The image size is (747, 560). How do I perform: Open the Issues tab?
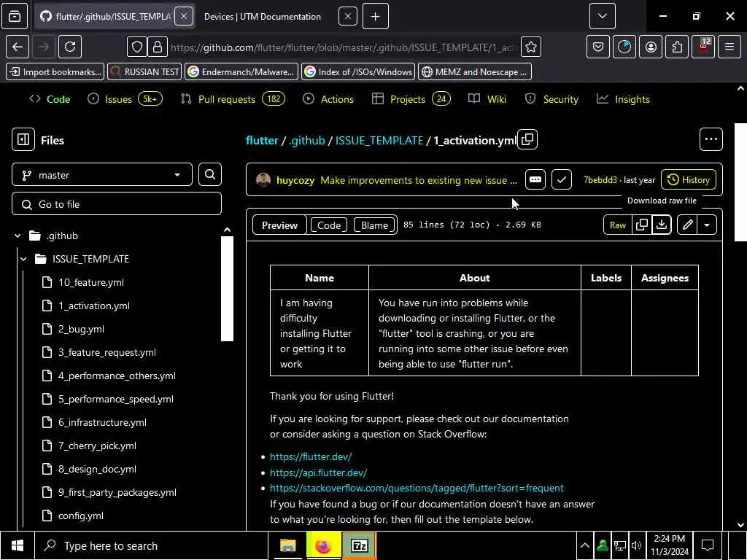125,99
